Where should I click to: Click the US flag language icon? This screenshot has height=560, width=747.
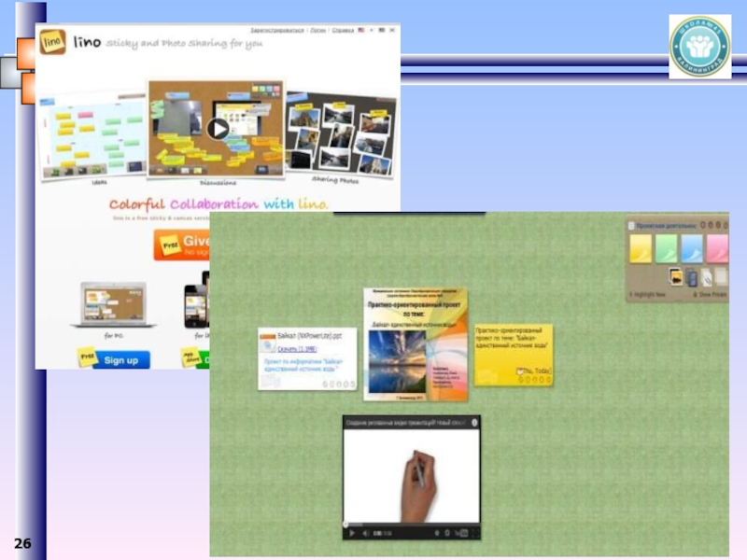pos(361,30)
